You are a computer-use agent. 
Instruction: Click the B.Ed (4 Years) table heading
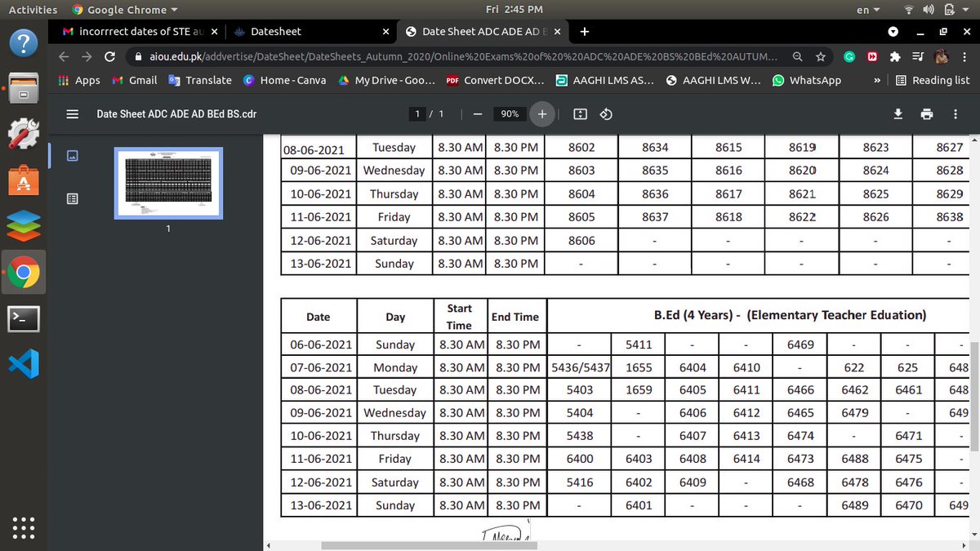point(790,315)
